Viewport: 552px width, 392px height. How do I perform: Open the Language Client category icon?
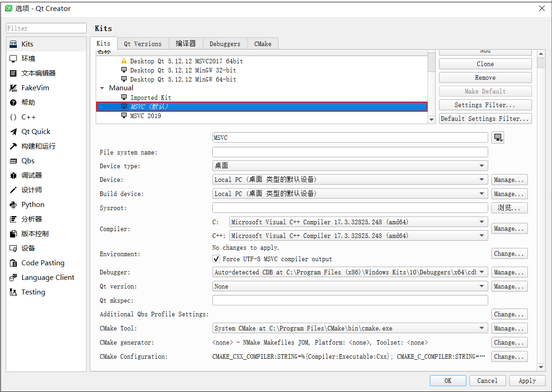click(x=13, y=278)
